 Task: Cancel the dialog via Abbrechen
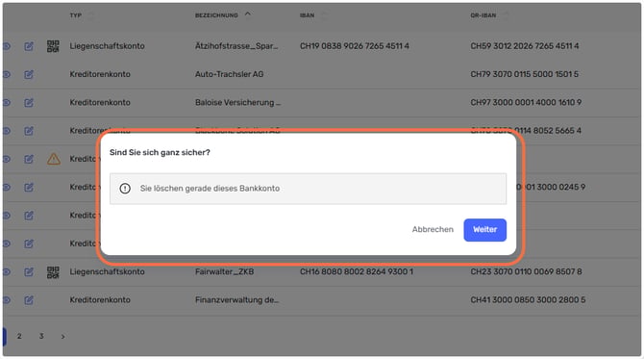click(x=433, y=229)
